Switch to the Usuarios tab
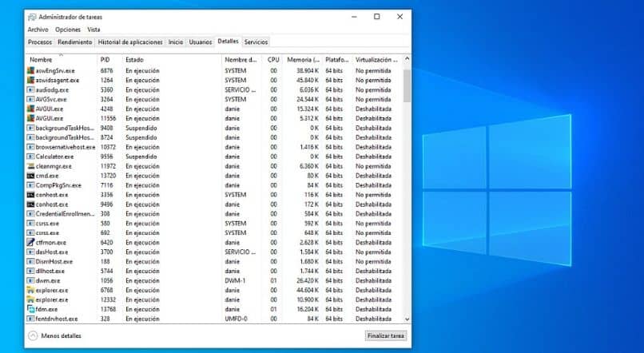This screenshot has width=644, height=353. pyautogui.click(x=201, y=42)
